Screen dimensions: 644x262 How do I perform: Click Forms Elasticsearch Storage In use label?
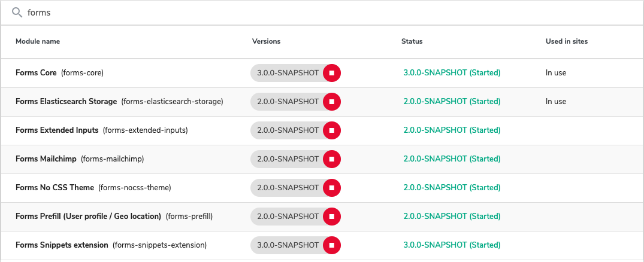click(555, 102)
